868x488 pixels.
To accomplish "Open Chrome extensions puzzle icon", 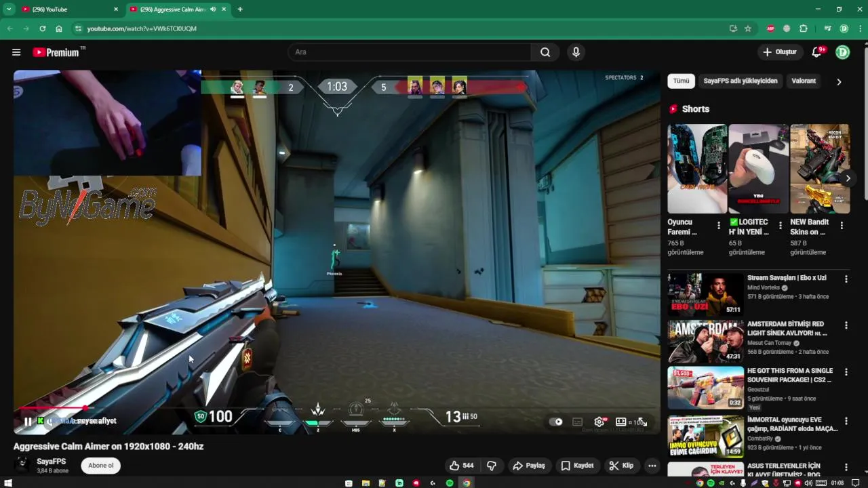I will [804, 28].
